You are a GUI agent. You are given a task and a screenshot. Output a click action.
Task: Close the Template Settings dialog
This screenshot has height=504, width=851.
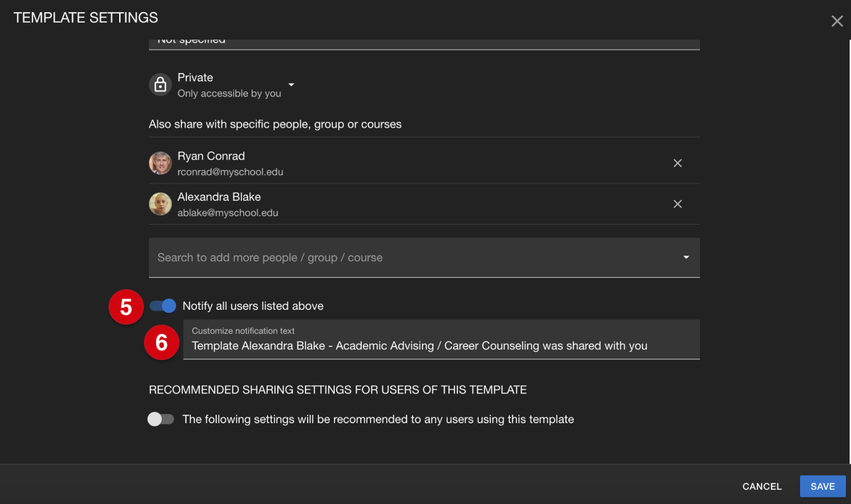point(837,21)
